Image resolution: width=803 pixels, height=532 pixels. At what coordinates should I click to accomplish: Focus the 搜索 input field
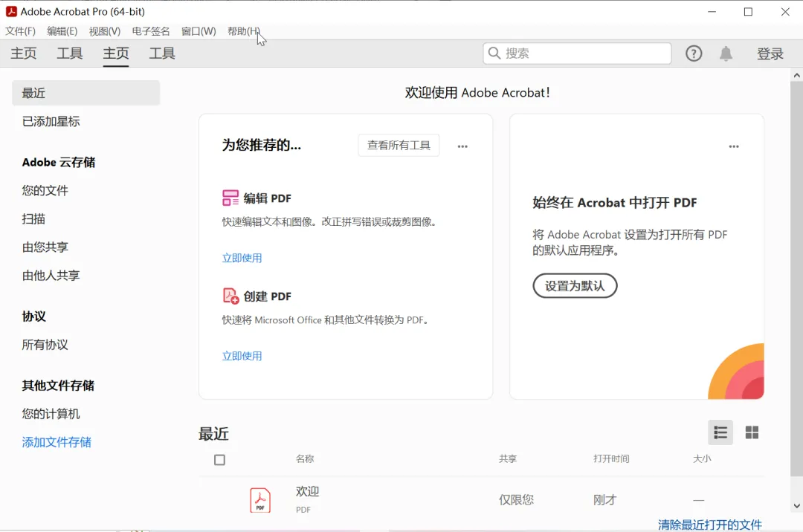point(577,53)
